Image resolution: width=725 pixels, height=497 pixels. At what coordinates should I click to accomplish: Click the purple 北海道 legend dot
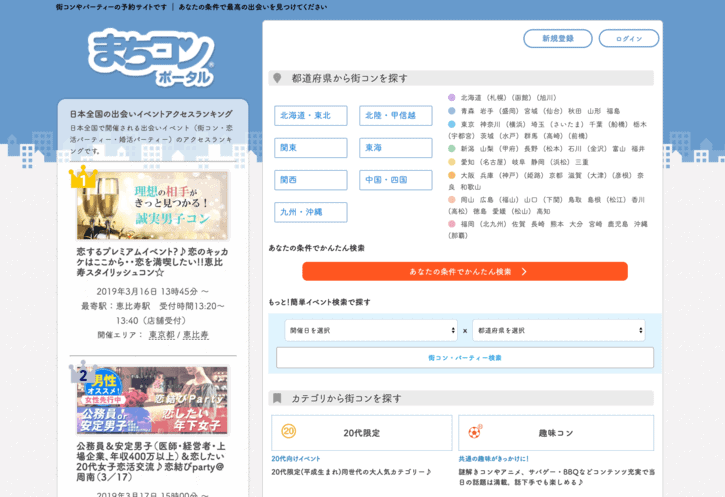(x=452, y=98)
